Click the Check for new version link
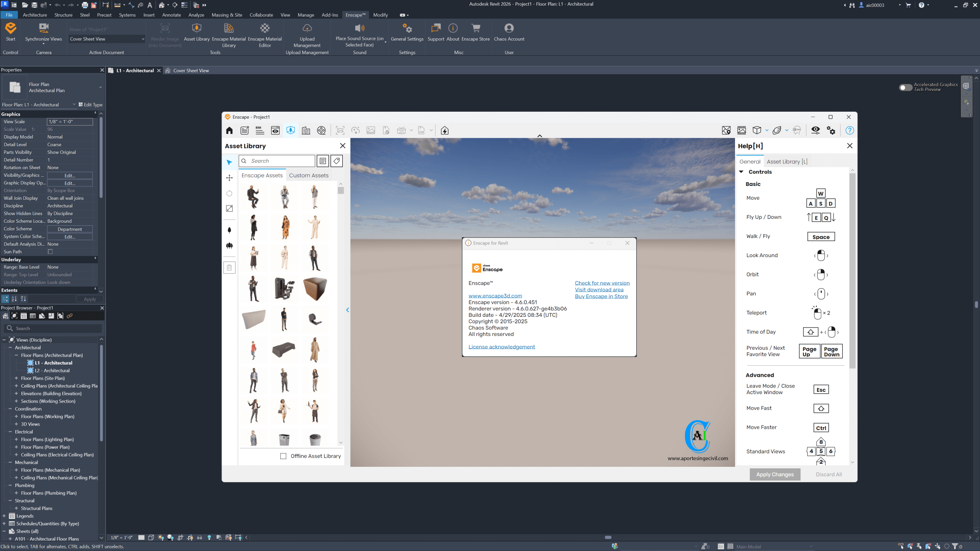 click(602, 283)
